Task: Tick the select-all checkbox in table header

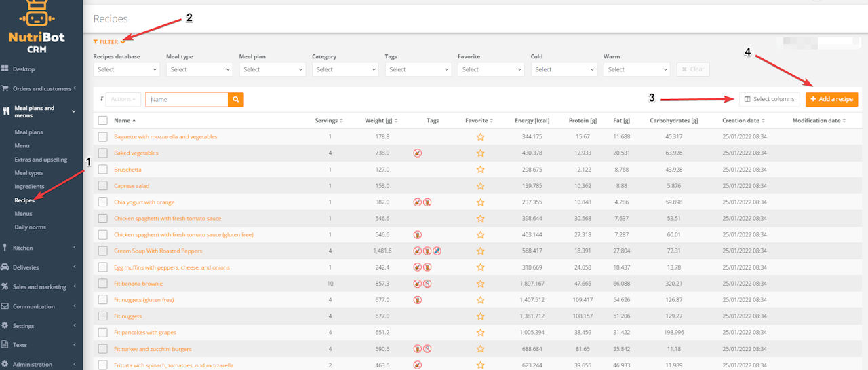Action: [102, 121]
